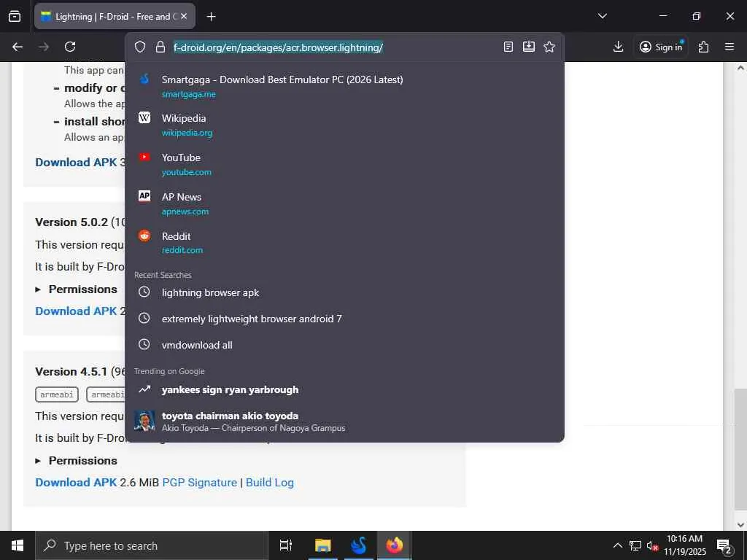Click the page scrollbar down arrow
Screen dimensions: 747x560
740,525
